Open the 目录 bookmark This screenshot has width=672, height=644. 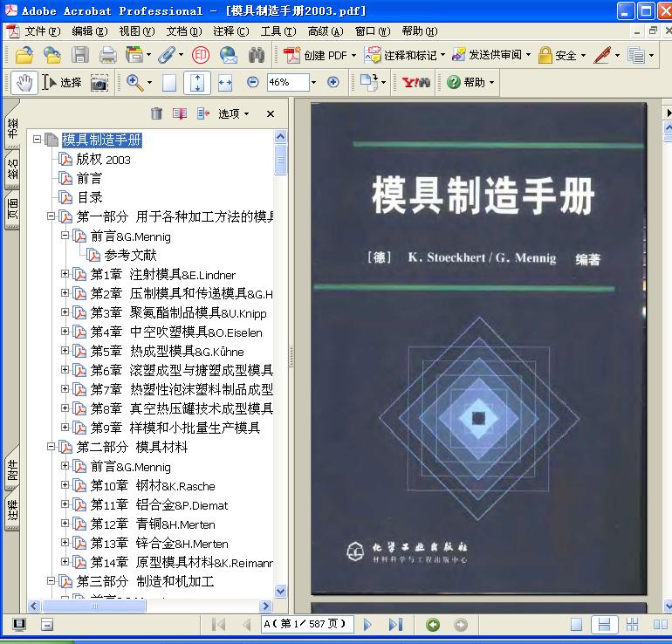(x=90, y=197)
